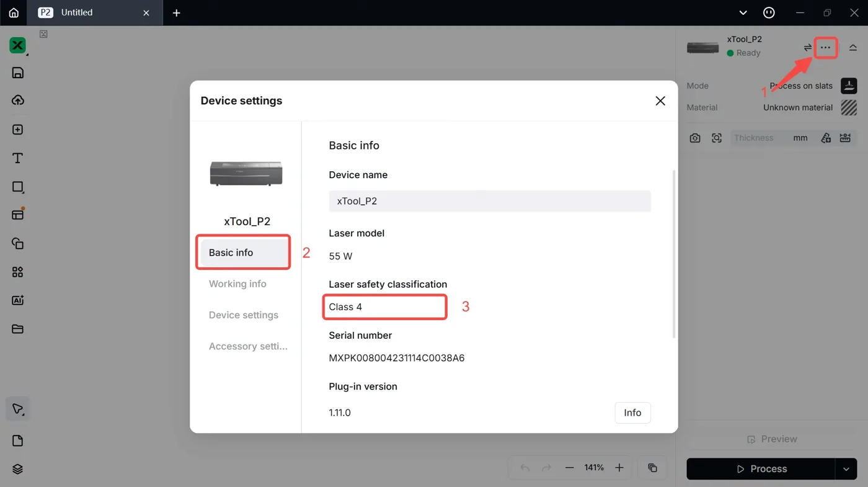The width and height of the screenshot is (868, 487).
Task: Select the Text tool in left sidebar
Action: (x=17, y=158)
